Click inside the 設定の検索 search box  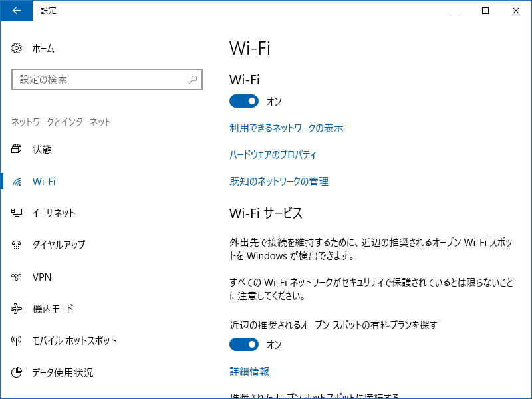pos(100,79)
